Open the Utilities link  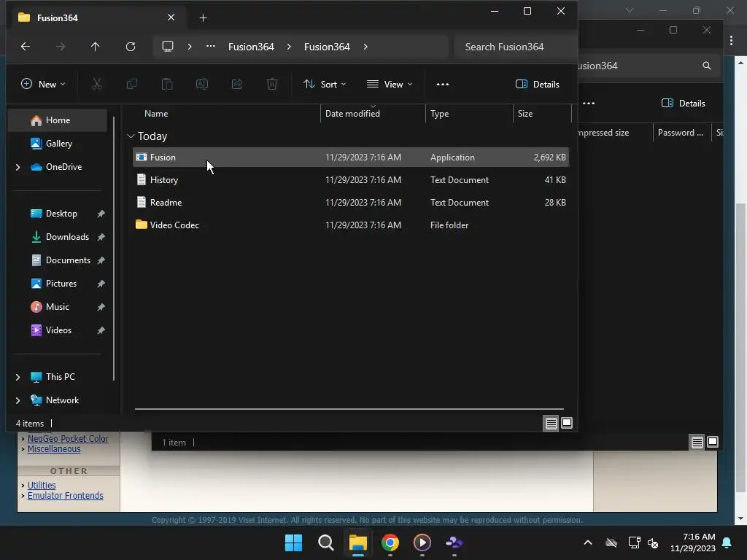42,485
